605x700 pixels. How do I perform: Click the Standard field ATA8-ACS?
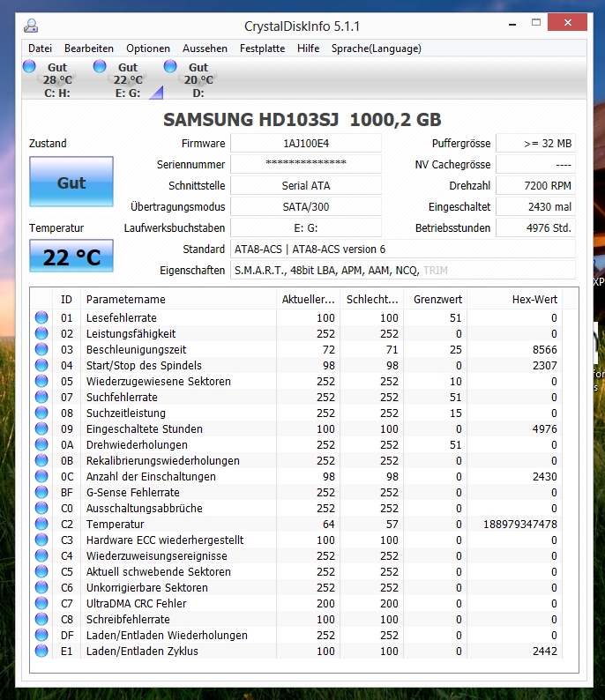(403, 249)
